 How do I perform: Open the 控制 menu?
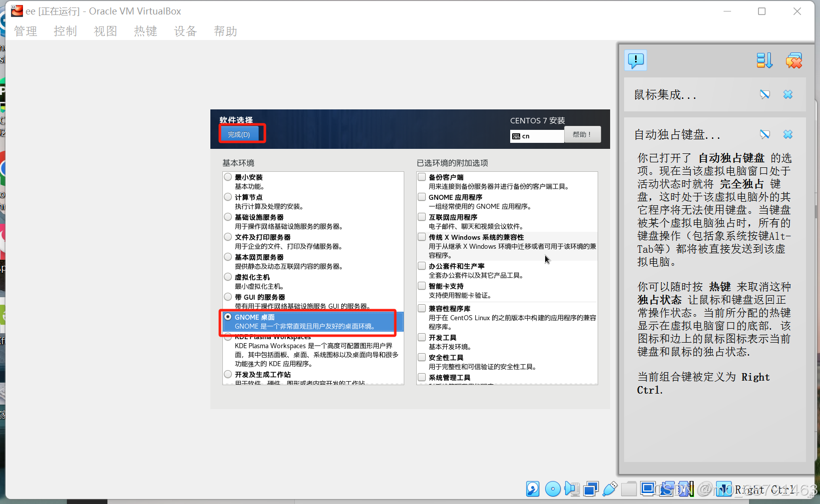point(65,31)
